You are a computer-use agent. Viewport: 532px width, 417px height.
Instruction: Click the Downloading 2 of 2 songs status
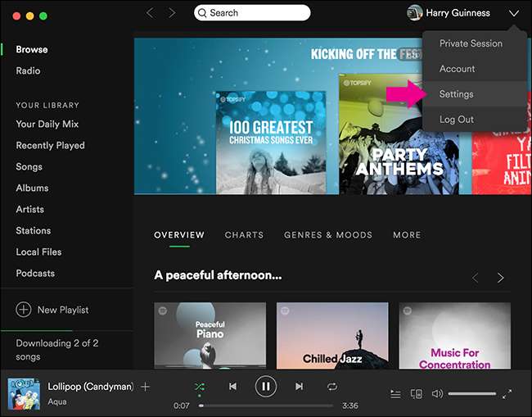[x=57, y=350]
